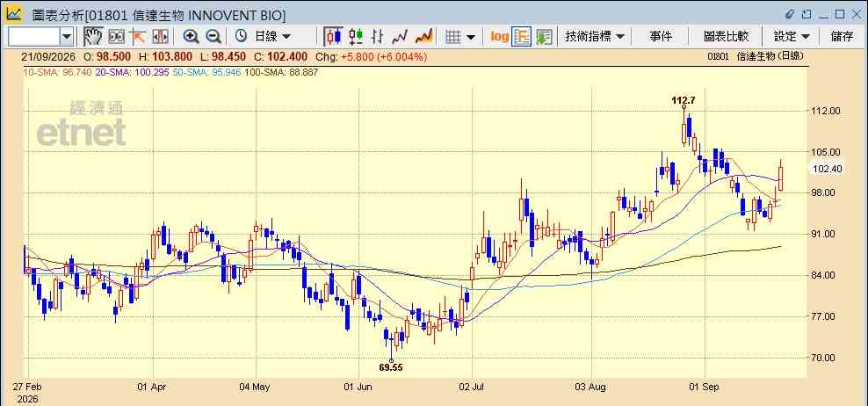Click the green download-arrow list icon
868x406 pixels.
tap(544, 37)
